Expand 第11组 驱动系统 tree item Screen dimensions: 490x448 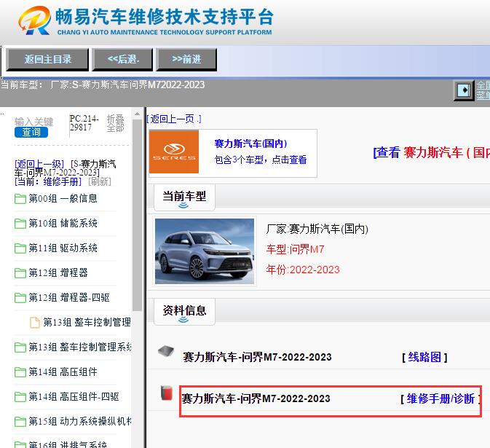[x=63, y=248]
